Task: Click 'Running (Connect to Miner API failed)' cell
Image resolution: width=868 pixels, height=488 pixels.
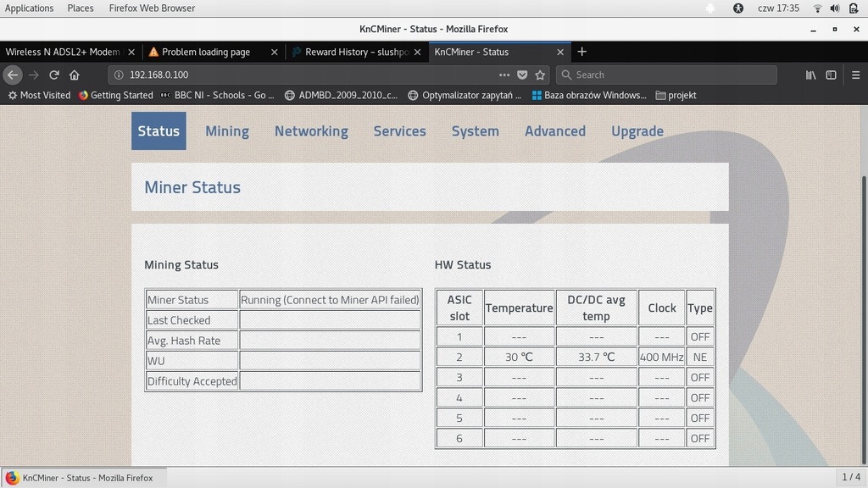Action: [x=330, y=300]
